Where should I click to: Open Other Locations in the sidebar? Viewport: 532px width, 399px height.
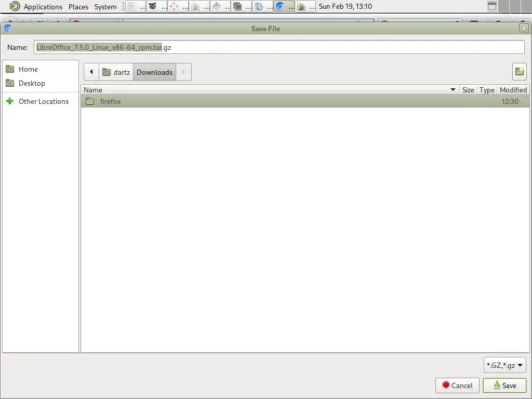(x=41, y=101)
